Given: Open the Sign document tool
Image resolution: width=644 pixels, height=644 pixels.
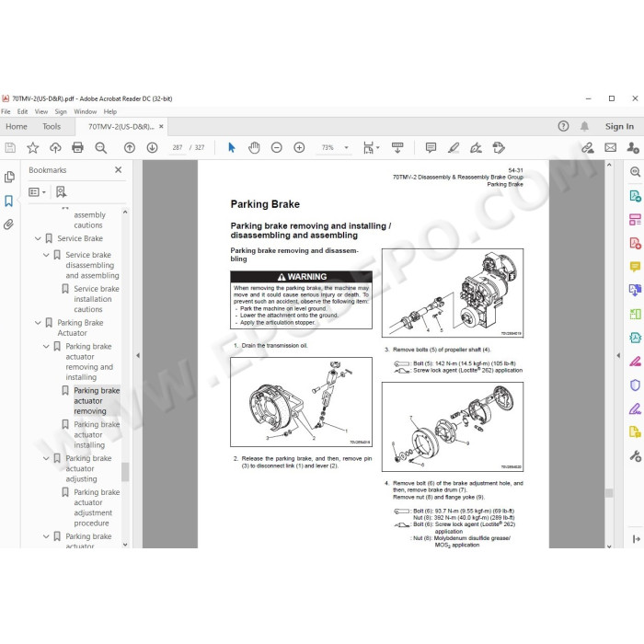Looking at the screenshot, I should pos(476,147).
